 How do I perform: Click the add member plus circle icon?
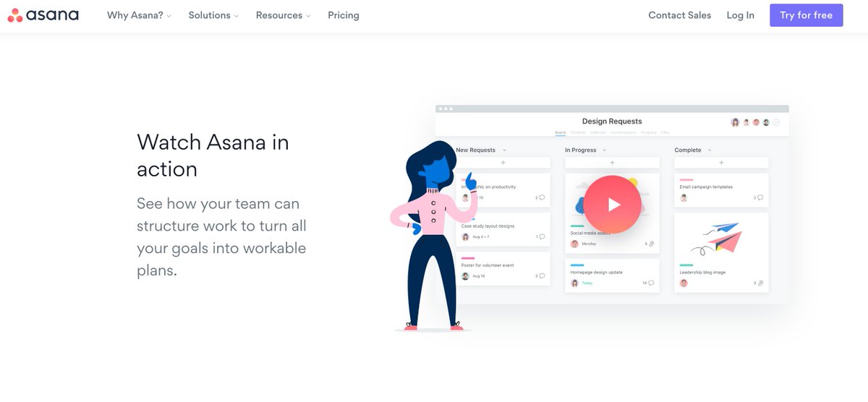pyautogui.click(x=776, y=122)
